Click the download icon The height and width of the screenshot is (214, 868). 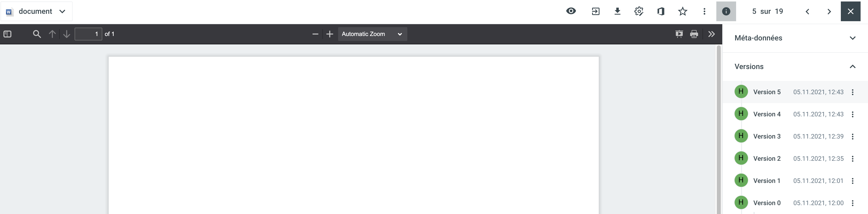(617, 11)
